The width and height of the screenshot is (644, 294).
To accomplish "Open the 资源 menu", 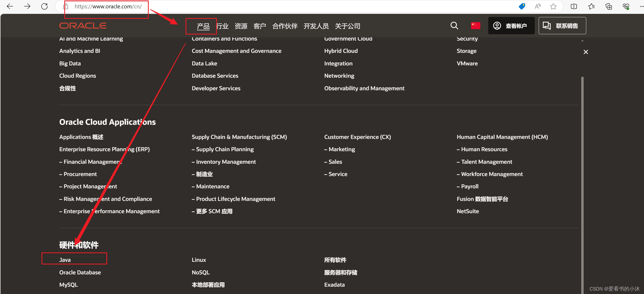I will (241, 26).
